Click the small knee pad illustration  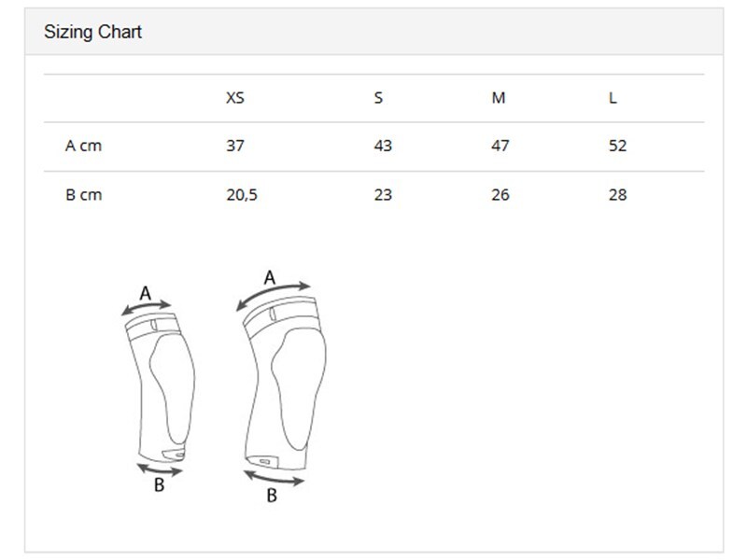point(160,387)
